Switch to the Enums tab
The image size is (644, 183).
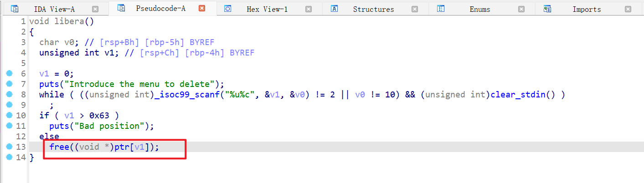pyautogui.click(x=480, y=9)
